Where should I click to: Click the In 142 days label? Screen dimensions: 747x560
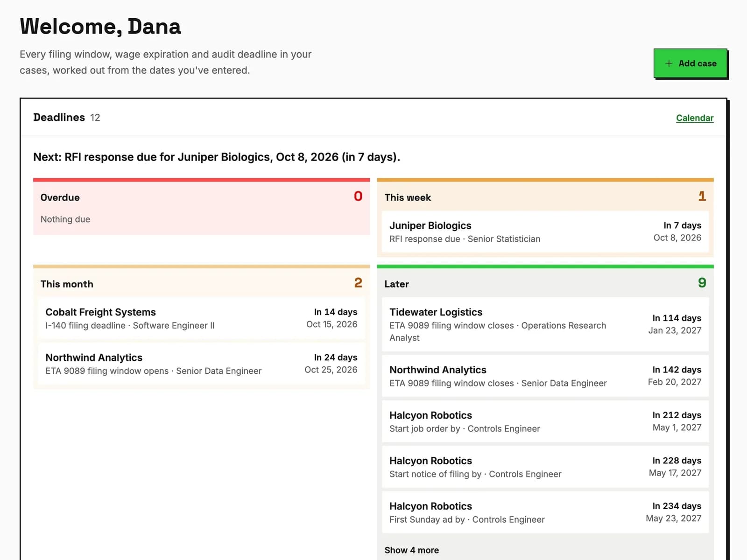(677, 370)
